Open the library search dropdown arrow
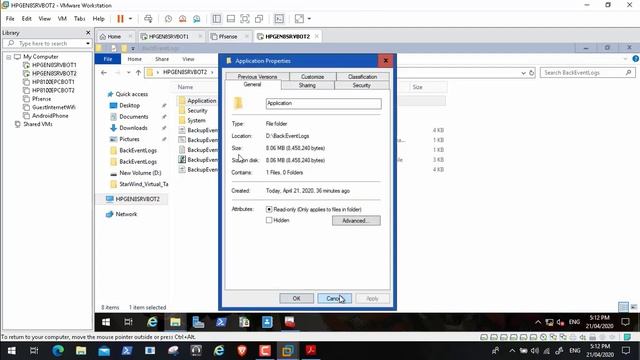This screenshot has height=360, width=640. click(x=88, y=43)
